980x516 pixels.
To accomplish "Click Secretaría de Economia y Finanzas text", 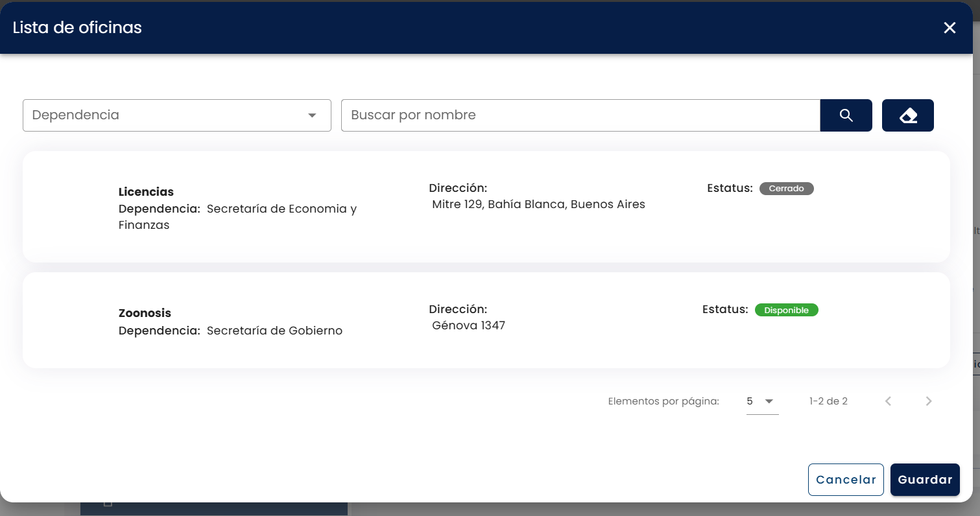I will tap(237, 217).
